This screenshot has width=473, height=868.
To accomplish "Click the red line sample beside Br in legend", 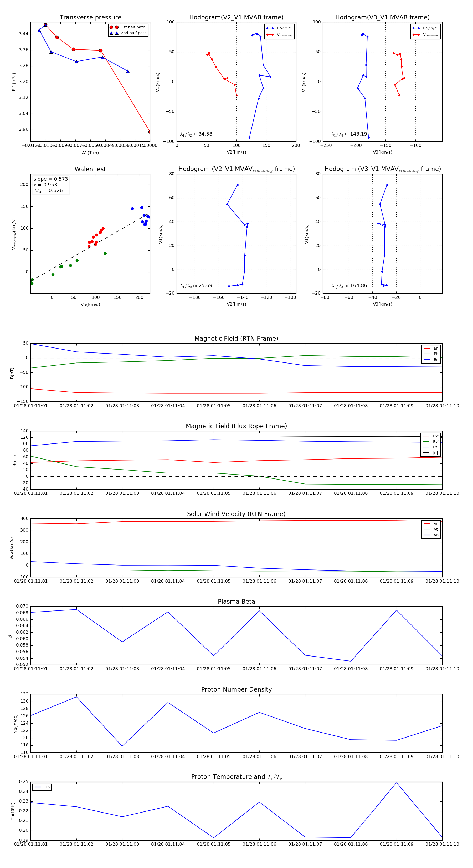I will (426, 349).
